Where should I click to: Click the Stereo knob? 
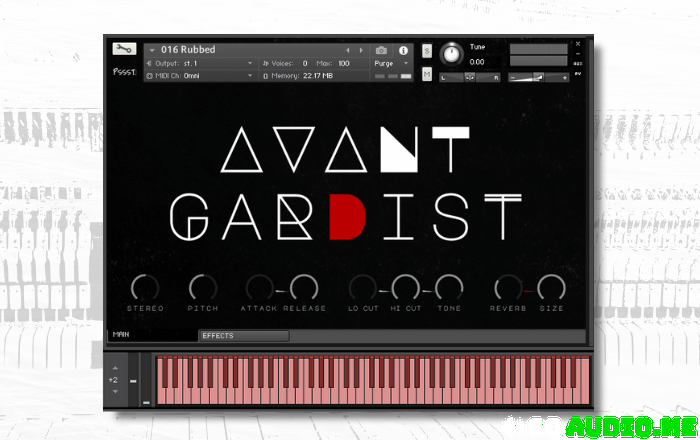click(145, 287)
